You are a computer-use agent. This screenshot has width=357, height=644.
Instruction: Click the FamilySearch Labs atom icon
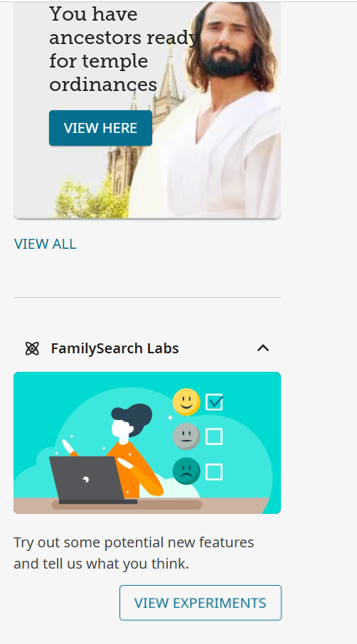click(31, 349)
